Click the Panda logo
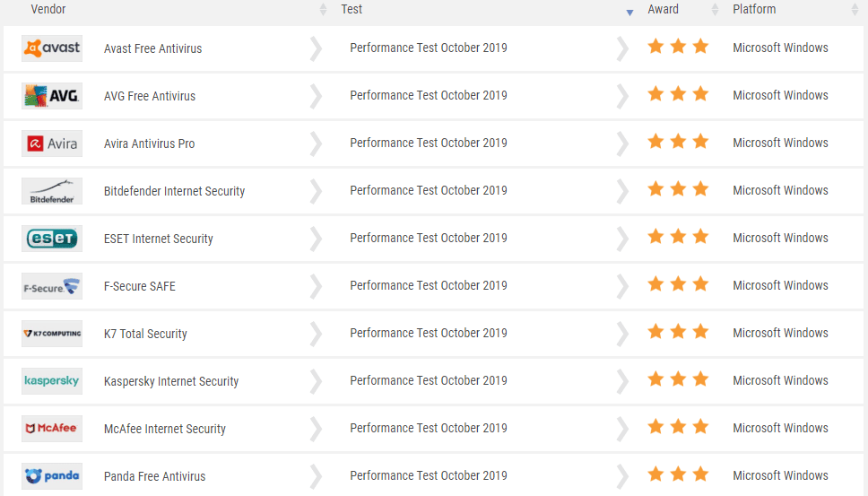This screenshot has height=496, width=868. tap(52, 476)
